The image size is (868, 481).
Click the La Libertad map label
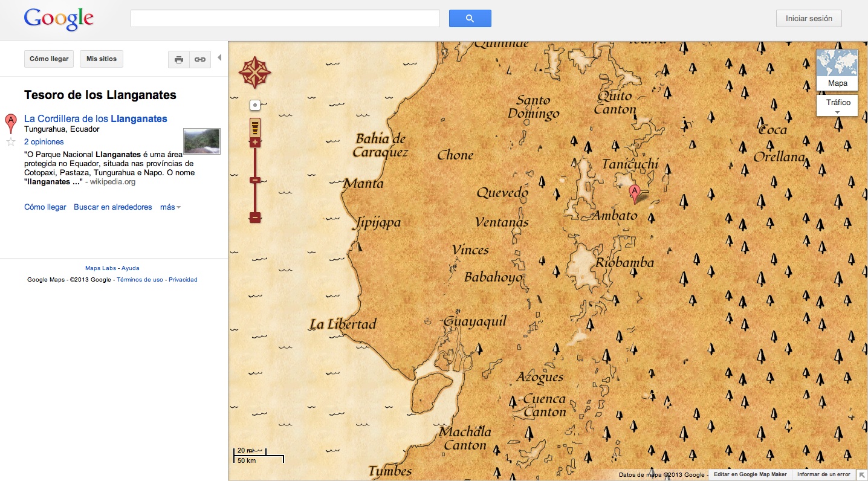pos(343,324)
